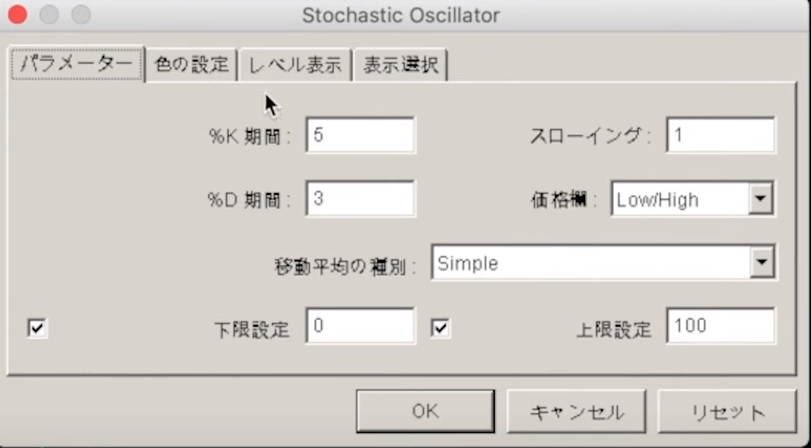Click the %D 期間 input field
The image size is (811, 448).
[360, 198]
